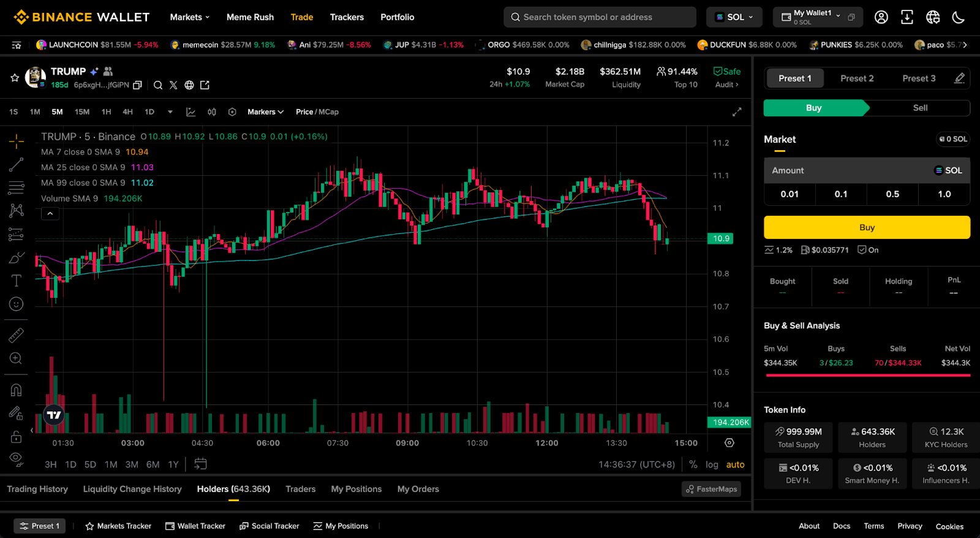Open the Portfolio page

[398, 17]
